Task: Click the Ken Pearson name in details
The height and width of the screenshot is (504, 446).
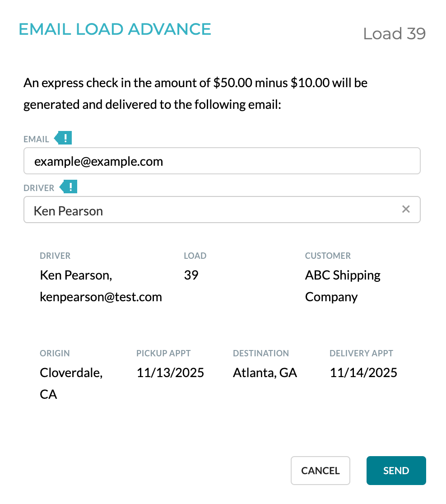Action: (76, 275)
